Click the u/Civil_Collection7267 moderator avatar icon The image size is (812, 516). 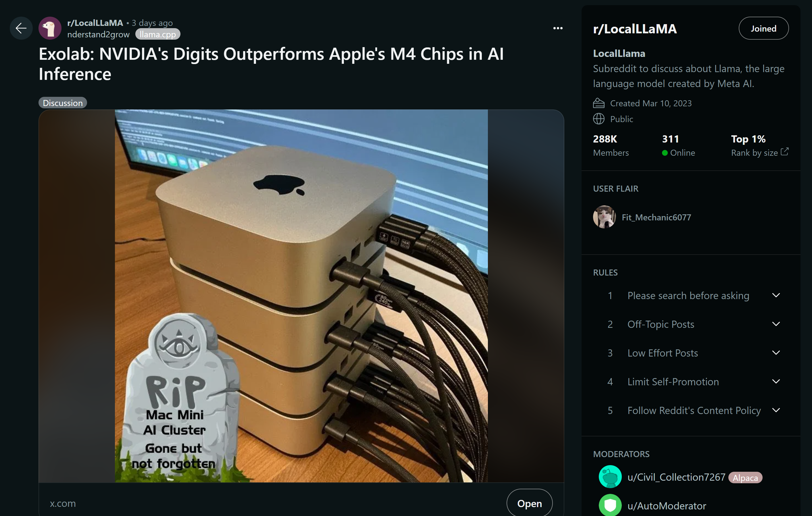(609, 477)
